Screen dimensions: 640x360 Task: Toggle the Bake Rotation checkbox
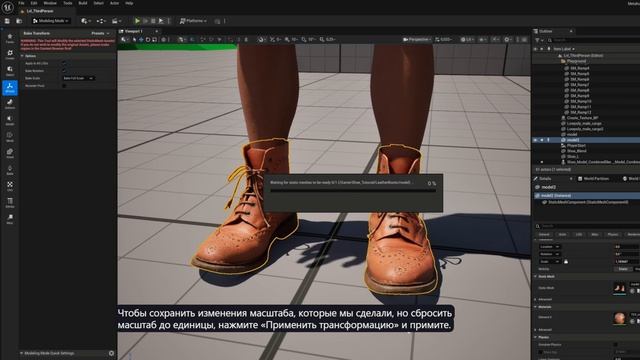click(64, 71)
